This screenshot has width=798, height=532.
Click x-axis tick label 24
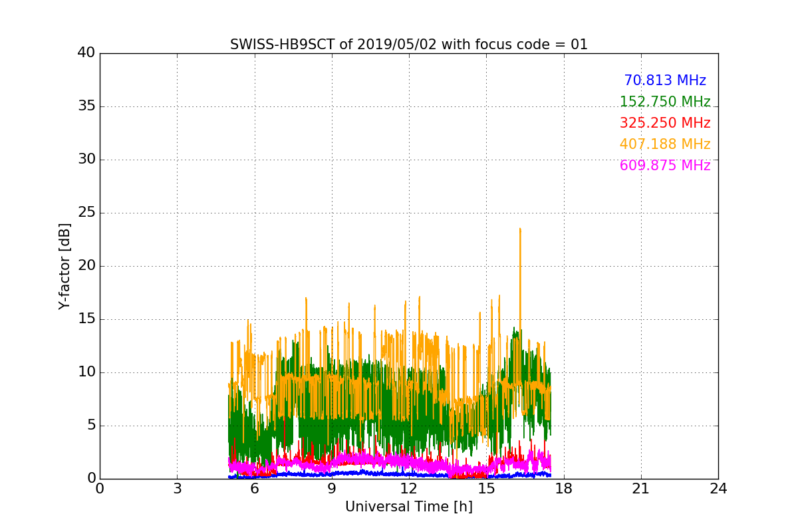pos(718,488)
